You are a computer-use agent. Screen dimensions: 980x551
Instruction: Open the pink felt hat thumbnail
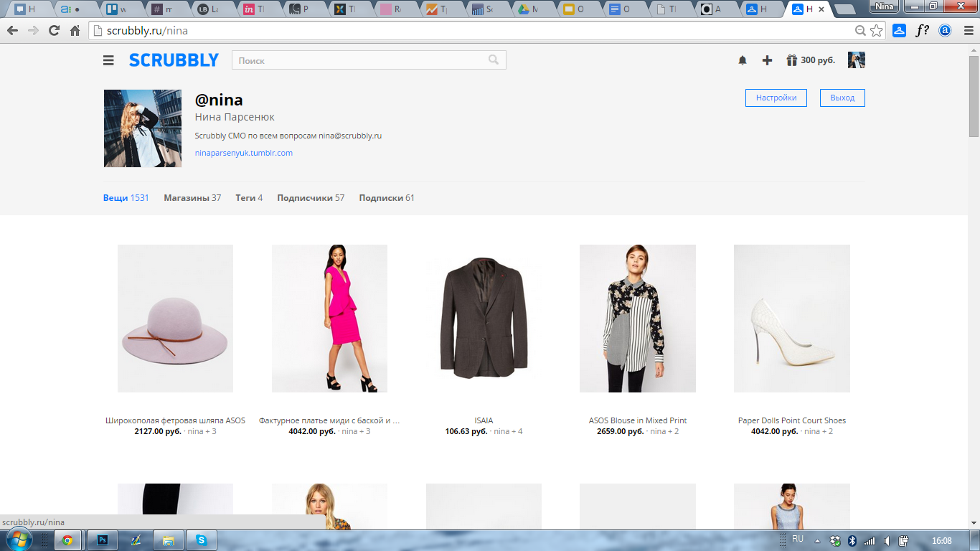(x=175, y=319)
